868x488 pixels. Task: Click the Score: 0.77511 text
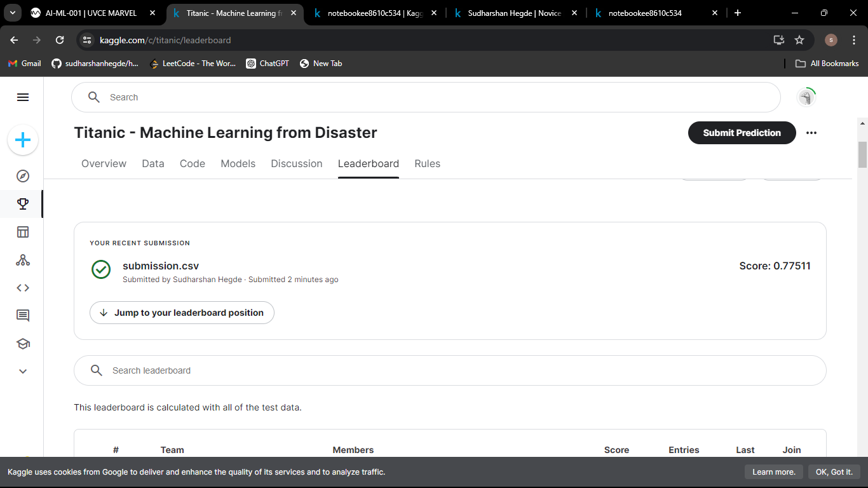tap(775, 266)
